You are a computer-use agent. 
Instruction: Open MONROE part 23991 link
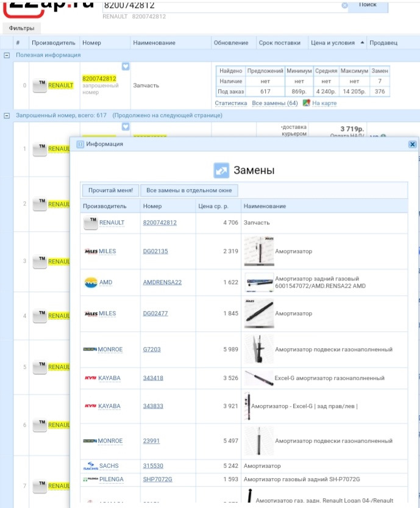point(151,441)
